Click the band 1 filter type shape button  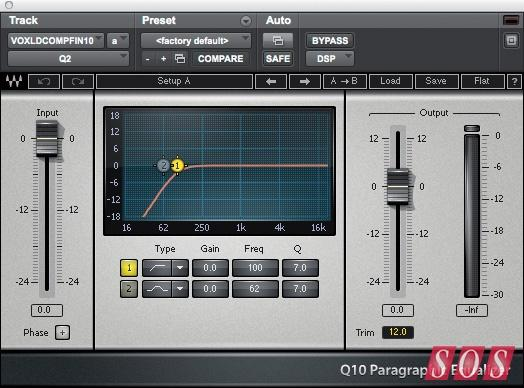tap(157, 268)
